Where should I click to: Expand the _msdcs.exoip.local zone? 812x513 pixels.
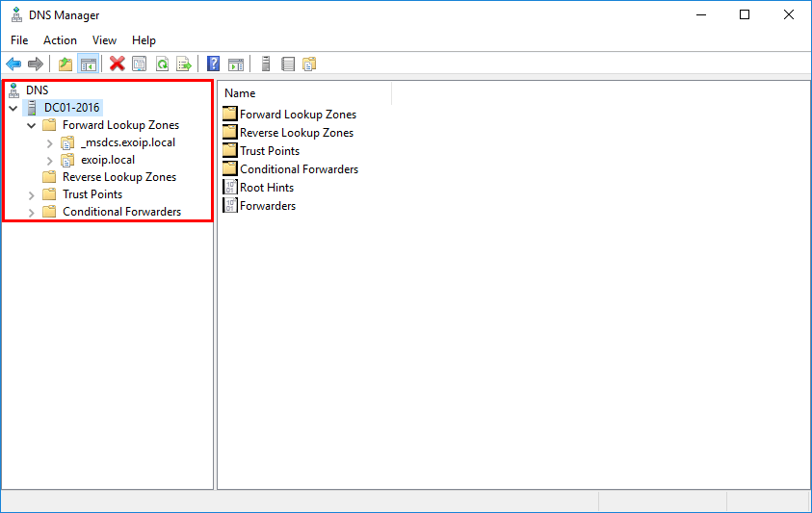pyautogui.click(x=50, y=143)
